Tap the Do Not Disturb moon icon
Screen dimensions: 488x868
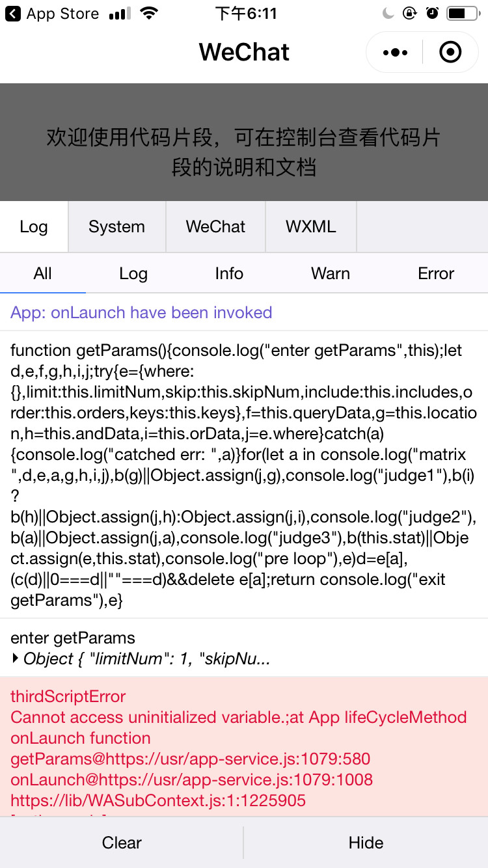(x=389, y=13)
